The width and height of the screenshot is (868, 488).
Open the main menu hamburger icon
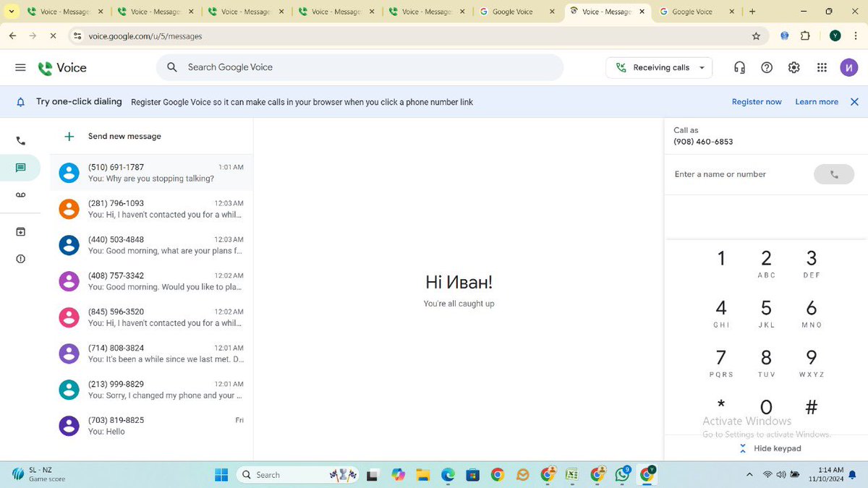(20, 67)
